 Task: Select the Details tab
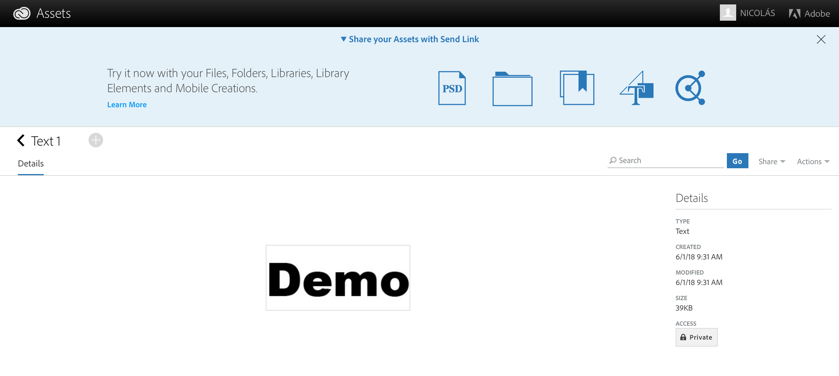coord(30,164)
